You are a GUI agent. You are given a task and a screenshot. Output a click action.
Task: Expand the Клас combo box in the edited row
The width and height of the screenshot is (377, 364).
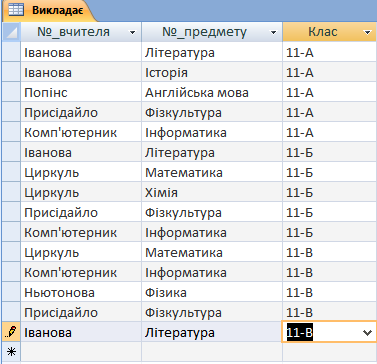point(367,333)
